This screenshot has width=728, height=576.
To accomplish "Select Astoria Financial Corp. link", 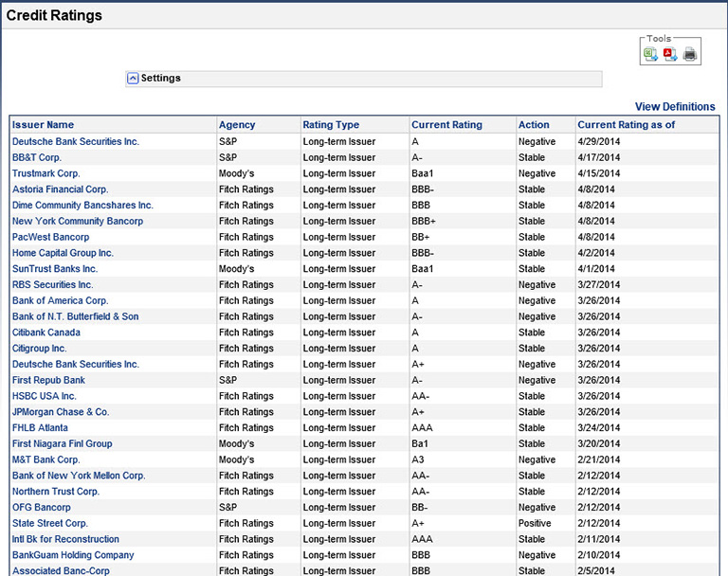I will [x=60, y=189].
